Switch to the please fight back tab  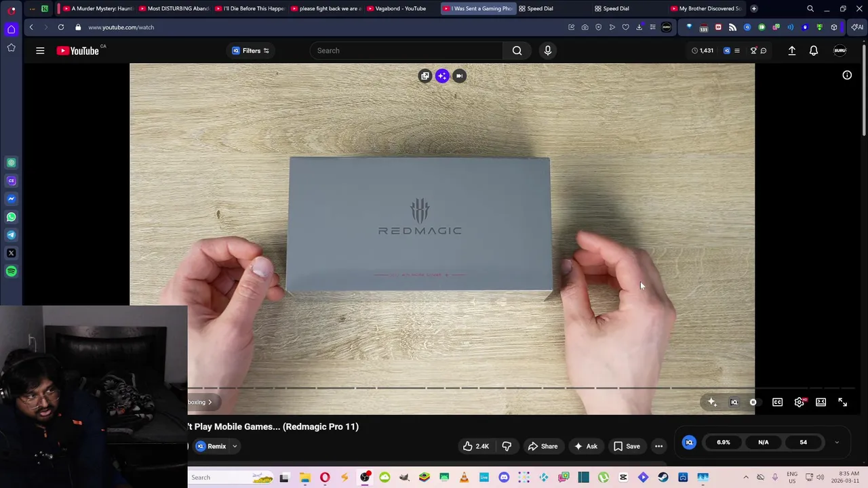click(x=327, y=9)
